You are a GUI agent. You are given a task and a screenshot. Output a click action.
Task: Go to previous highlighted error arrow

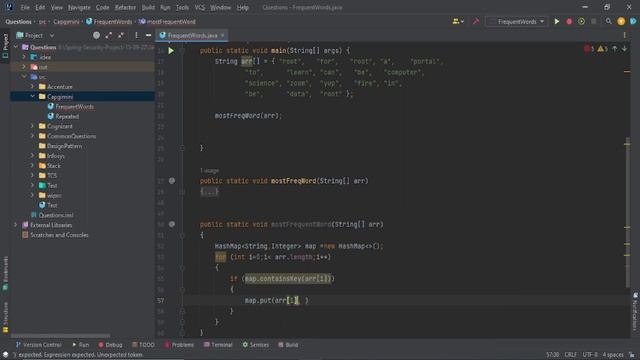point(615,49)
